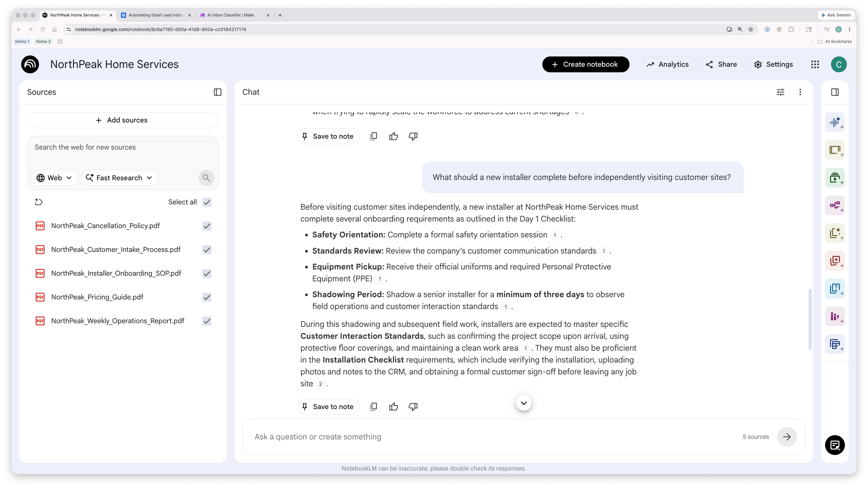Open the Chrome extensions puzzle icon

pyautogui.click(x=791, y=29)
